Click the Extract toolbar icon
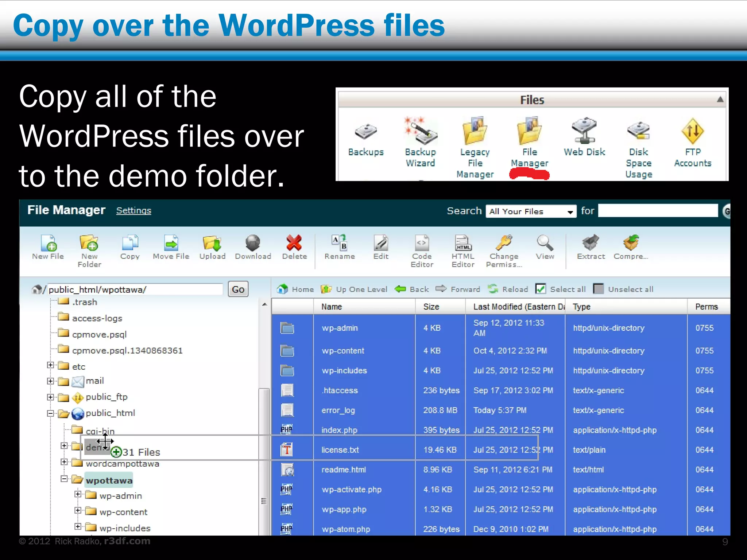This screenshot has height=560, width=747. (591, 247)
